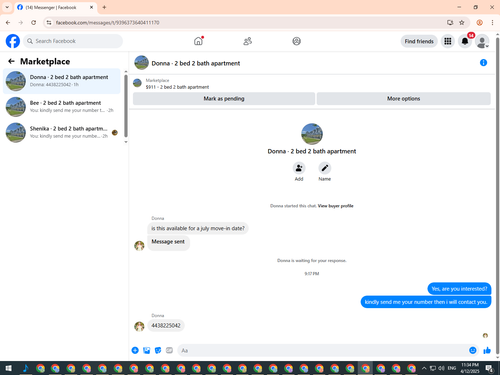The height and width of the screenshot is (375, 500).
Task: Open the emoji picker in composer
Action: (472, 350)
